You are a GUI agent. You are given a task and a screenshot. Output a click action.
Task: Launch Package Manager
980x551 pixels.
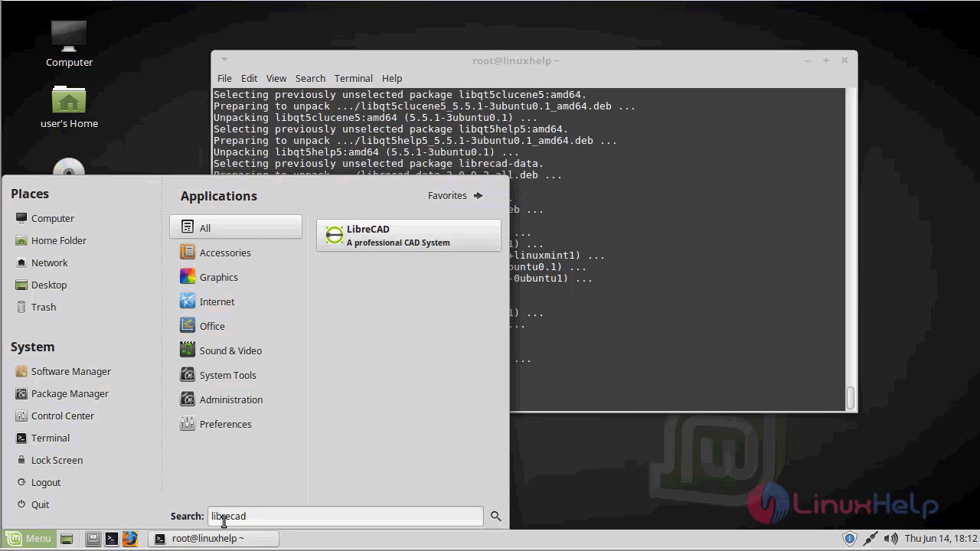pyautogui.click(x=62, y=393)
